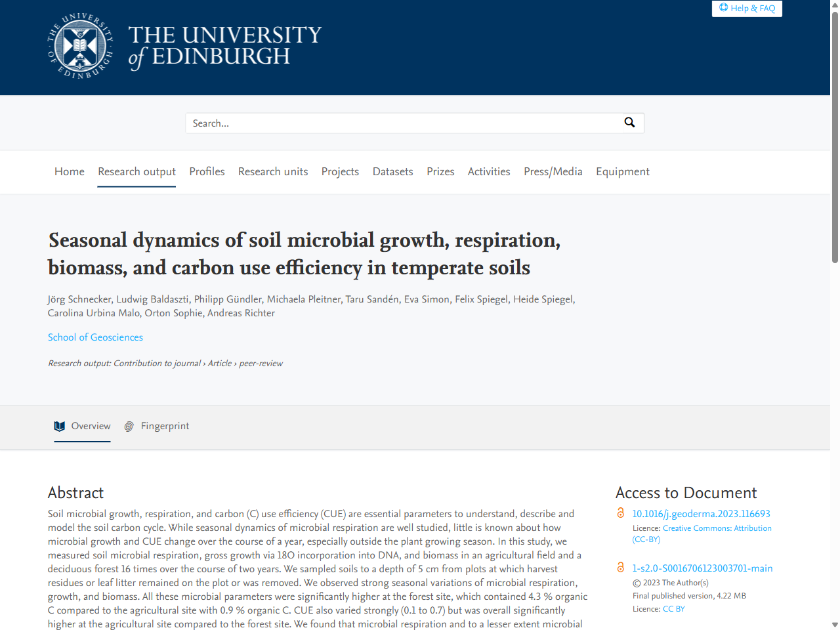Open DOI 10.1016/j.geoderma.2023.116693
This screenshot has height=630, width=840.
point(701,513)
